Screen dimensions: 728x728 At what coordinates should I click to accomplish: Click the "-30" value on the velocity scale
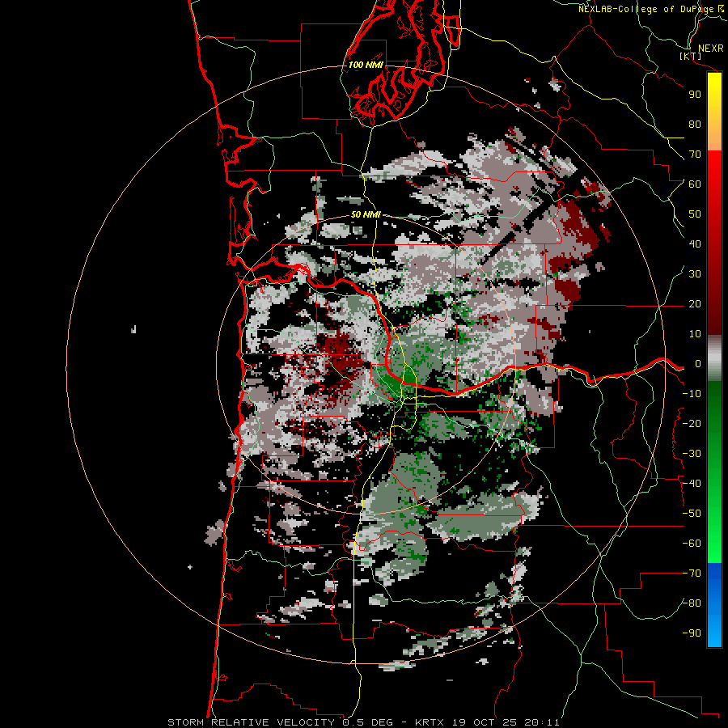click(692, 454)
